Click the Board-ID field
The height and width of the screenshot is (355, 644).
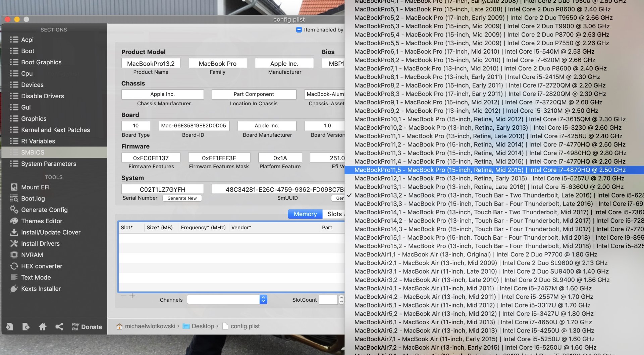(x=194, y=126)
